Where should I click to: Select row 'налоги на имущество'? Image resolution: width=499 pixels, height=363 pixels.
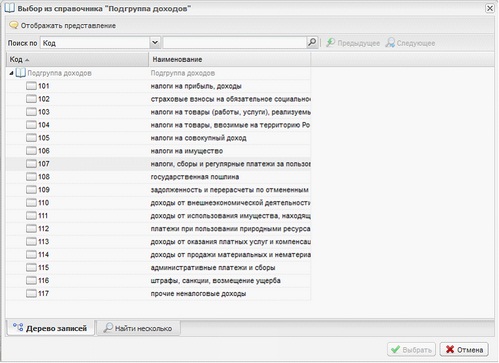point(158,151)
